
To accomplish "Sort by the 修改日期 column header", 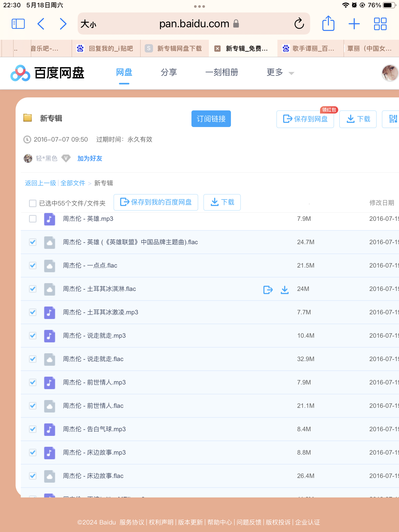I will click(382, 203).
